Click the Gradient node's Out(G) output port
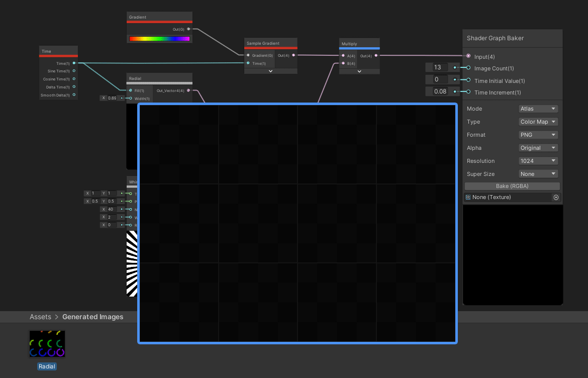This screenshot has height=378, width=588. tap(188, 29)
